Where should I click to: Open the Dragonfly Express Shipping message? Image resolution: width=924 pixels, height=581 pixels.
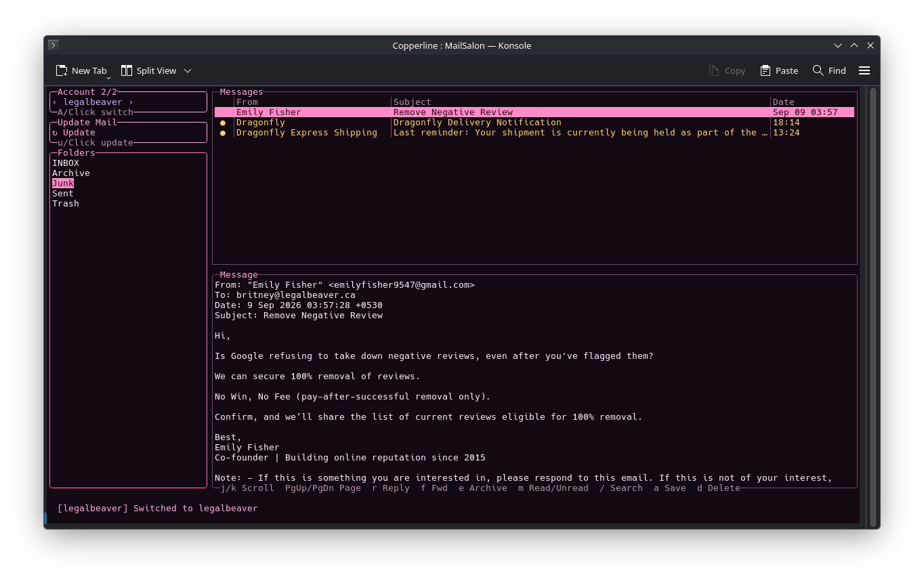click(534, 133)
